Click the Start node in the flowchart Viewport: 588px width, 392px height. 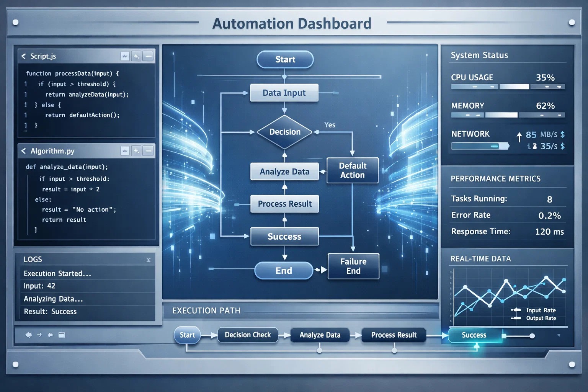(285, 60)
